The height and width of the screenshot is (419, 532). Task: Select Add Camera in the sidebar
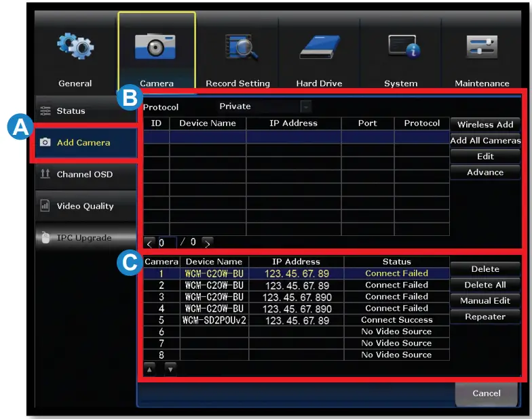click(86, 142)
